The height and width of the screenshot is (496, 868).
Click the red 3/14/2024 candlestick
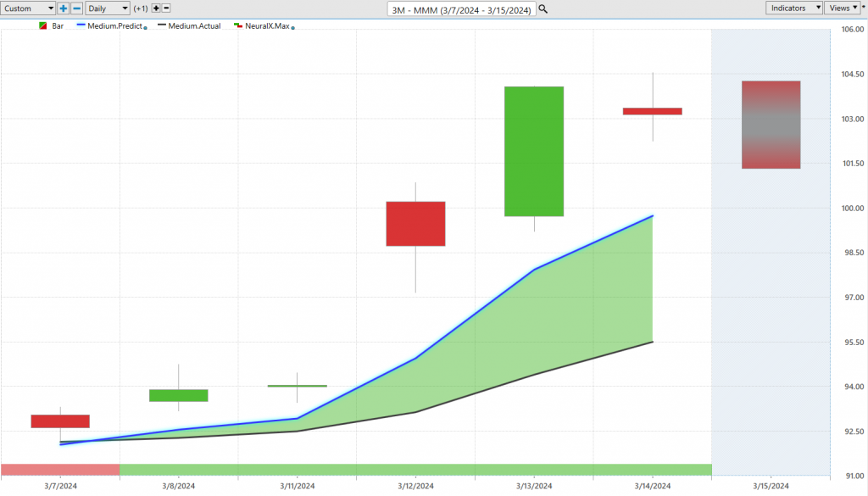tap(653, 111)
